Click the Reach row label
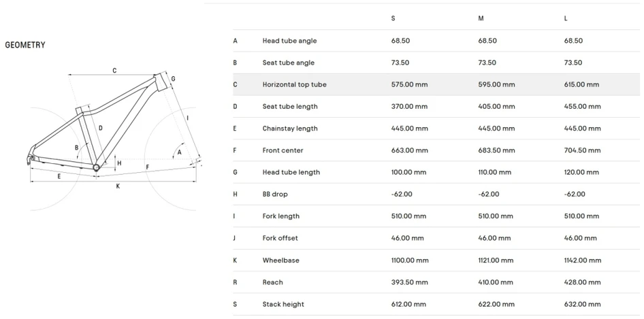This screenshot has width=644, height=319. (x=273, y=282)
